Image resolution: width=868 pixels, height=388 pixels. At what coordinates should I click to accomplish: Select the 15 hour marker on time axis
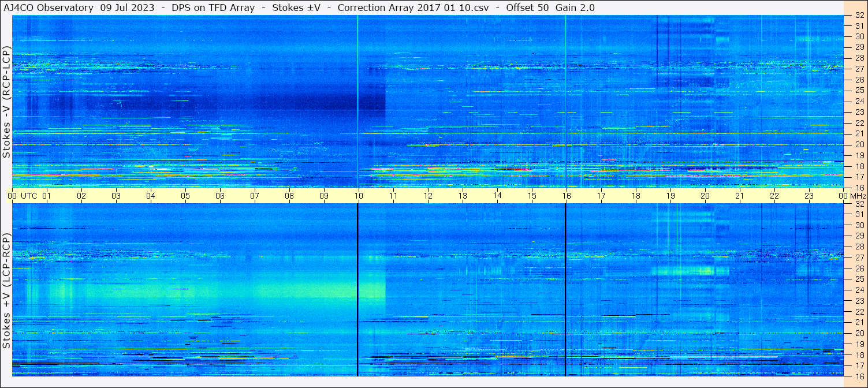click(x=532, y=196)
